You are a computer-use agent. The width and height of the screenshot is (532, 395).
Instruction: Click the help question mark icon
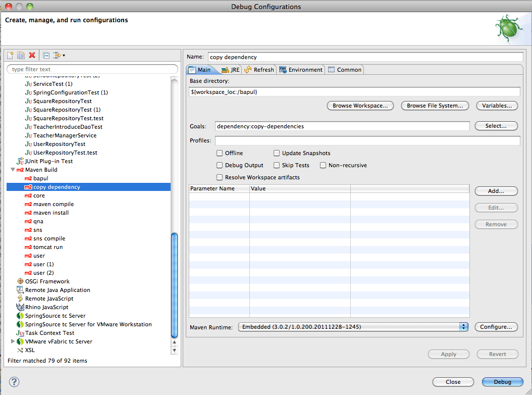pos(14,382)
